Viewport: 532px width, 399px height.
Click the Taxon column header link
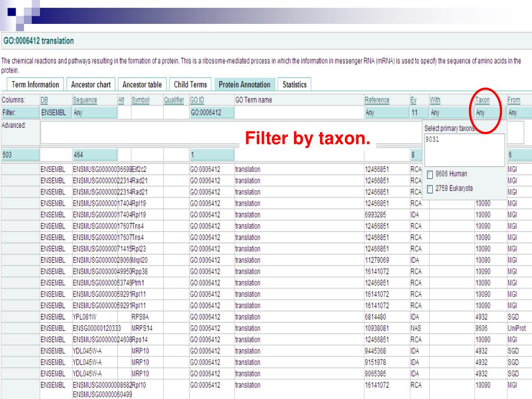point(483,100)
